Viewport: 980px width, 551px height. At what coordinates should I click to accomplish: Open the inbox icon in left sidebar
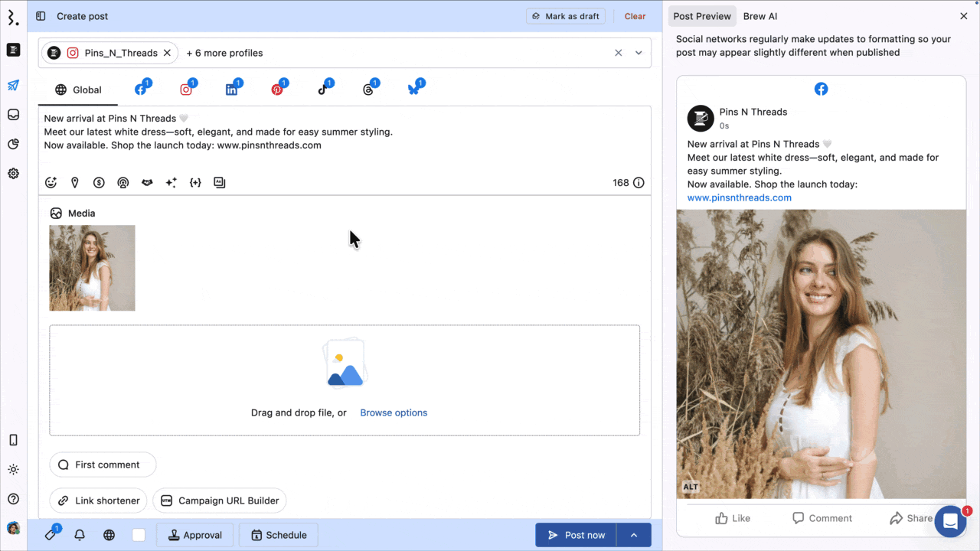coord(13,115)
